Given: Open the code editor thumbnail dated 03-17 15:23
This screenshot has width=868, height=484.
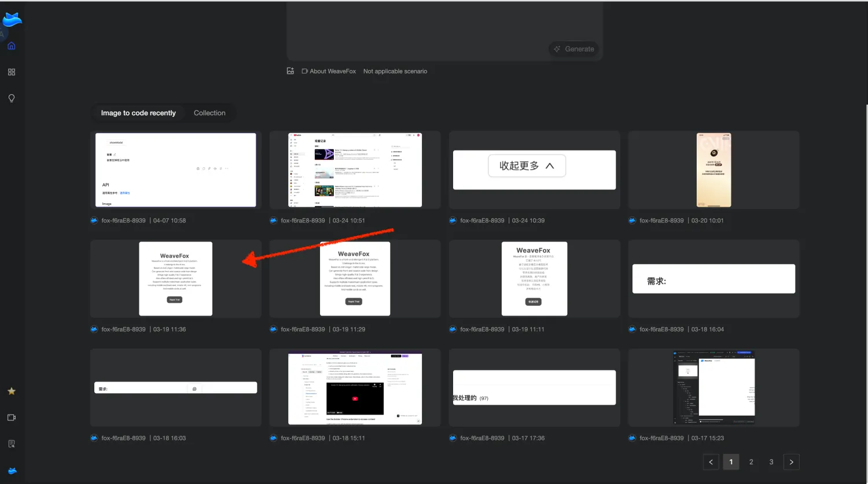Looking at the screenshot, I should pyautogui.click(x=714, y=388).
